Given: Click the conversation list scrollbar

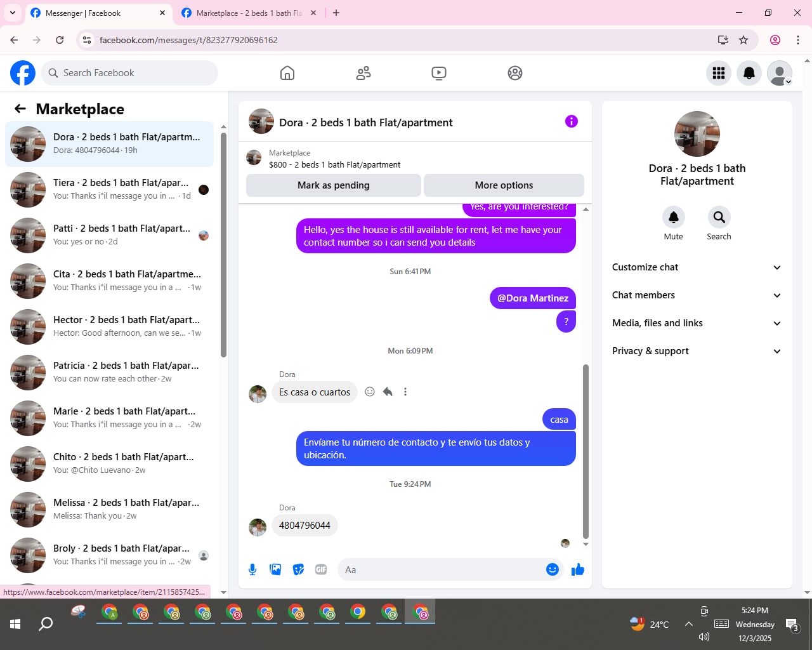Looking at the screenshot, I should [x=223, y=244].
